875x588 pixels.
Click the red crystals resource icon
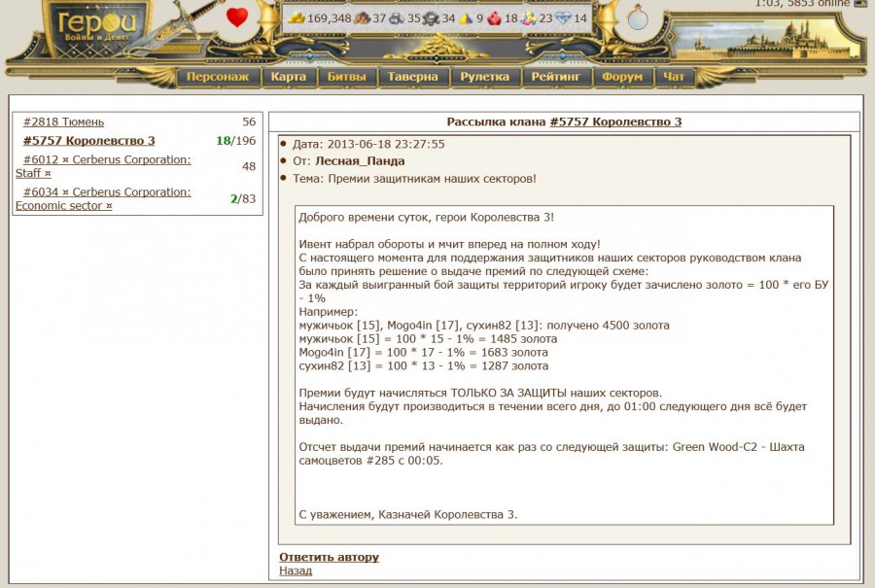coord(493,18)
